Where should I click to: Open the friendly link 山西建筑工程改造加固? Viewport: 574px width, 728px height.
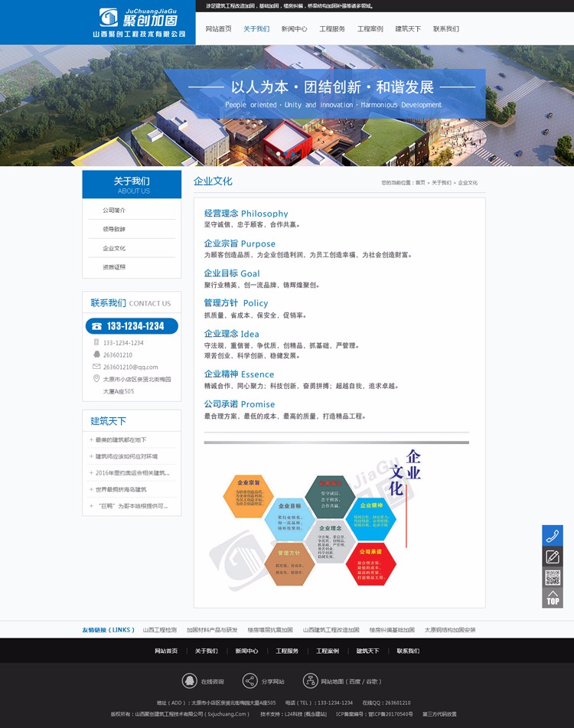[331, 630]
